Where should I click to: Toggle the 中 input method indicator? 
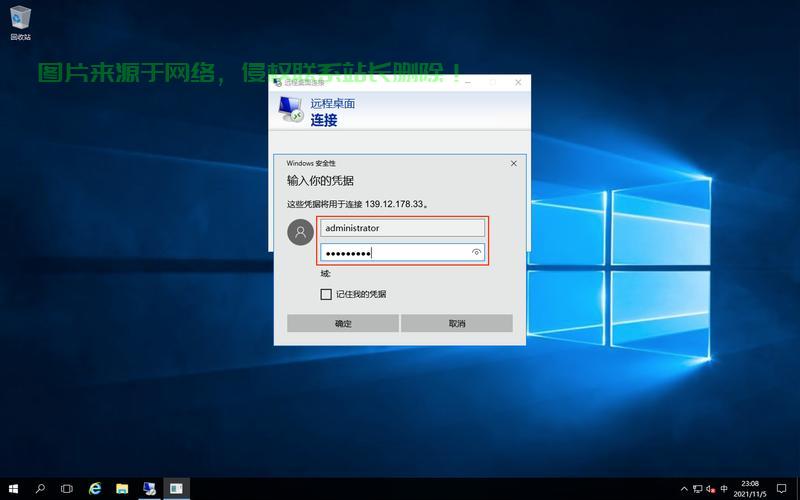point(724,489)
